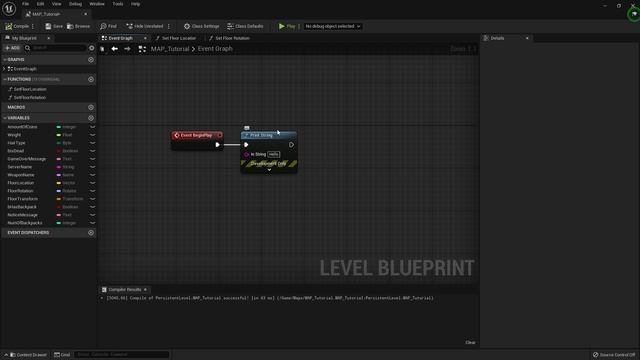
Task: Open the Debug menu
Action: (x=75, y=4)
